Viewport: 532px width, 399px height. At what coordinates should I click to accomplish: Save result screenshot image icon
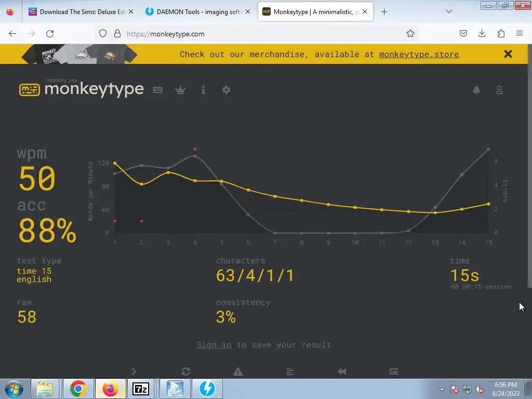pyautogui.click(x=394, y=371)
